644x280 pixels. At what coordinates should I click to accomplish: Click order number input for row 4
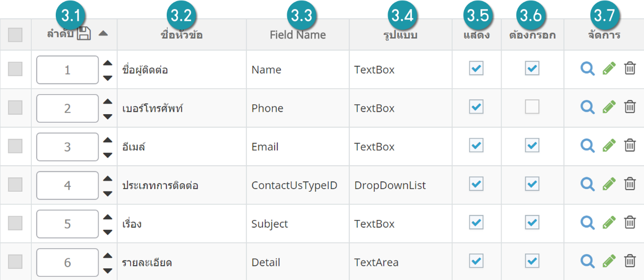pyautogui.click(x=67, y=185)
